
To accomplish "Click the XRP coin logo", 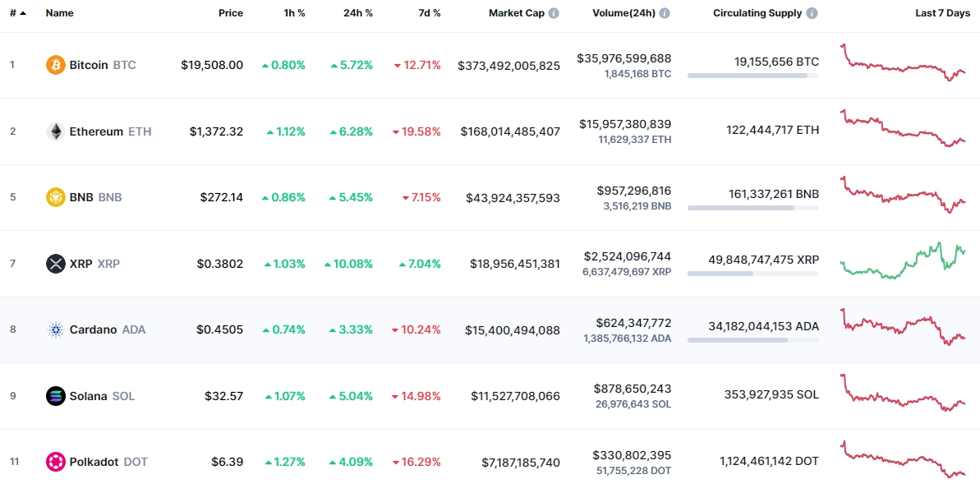I will (56, 264).
